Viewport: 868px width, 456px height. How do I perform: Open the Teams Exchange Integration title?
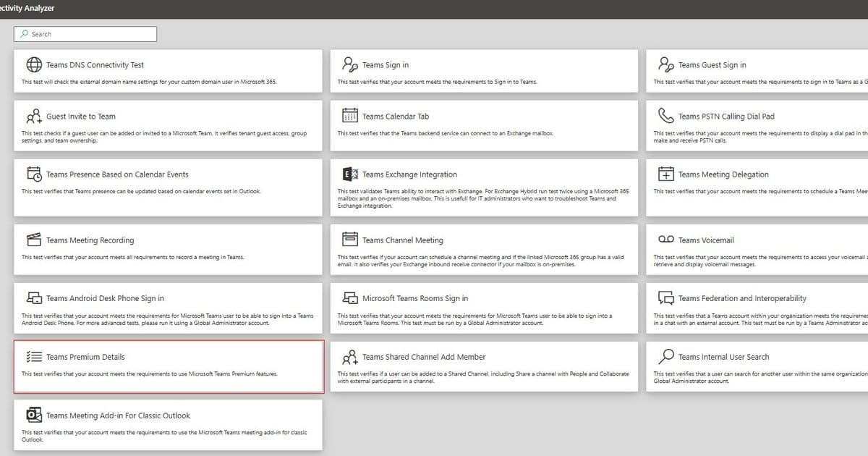[x=410, y=174]
